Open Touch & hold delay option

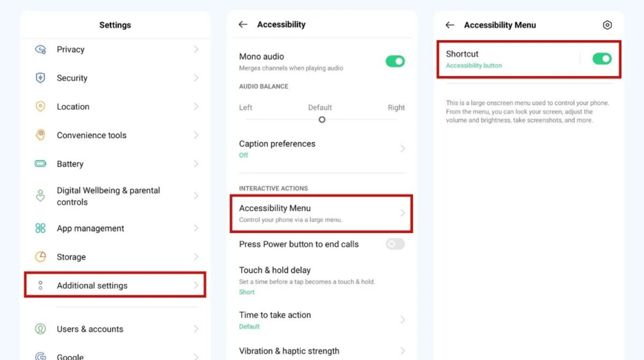click(x=321, y=280)
